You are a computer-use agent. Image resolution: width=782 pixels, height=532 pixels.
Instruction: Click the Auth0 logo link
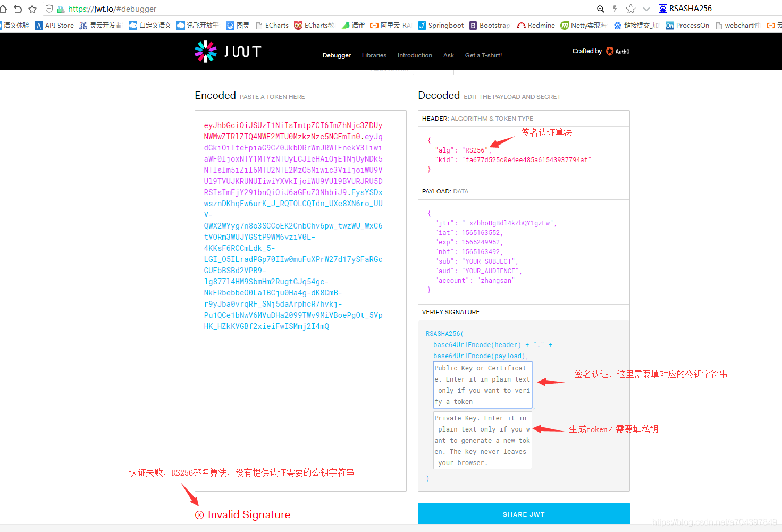(x=618, y=52)
